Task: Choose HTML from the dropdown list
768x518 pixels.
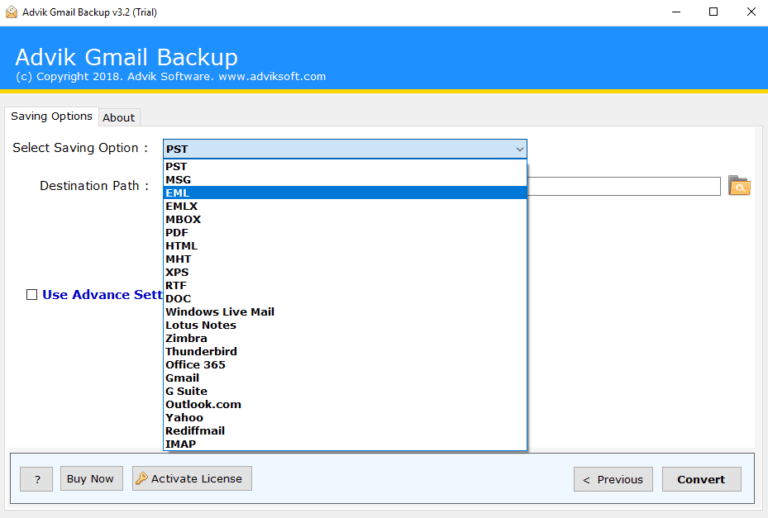Action: pos(345,246)
